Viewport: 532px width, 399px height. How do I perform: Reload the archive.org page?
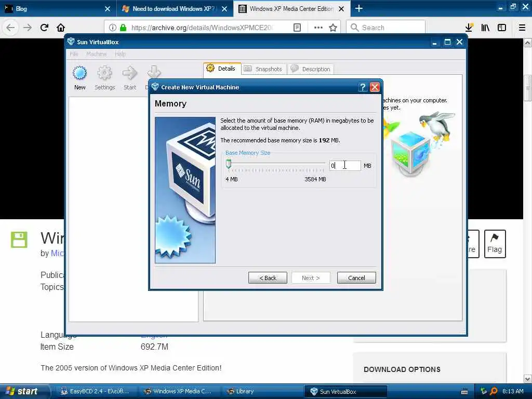pyautogui.click(x=45, y=28)
